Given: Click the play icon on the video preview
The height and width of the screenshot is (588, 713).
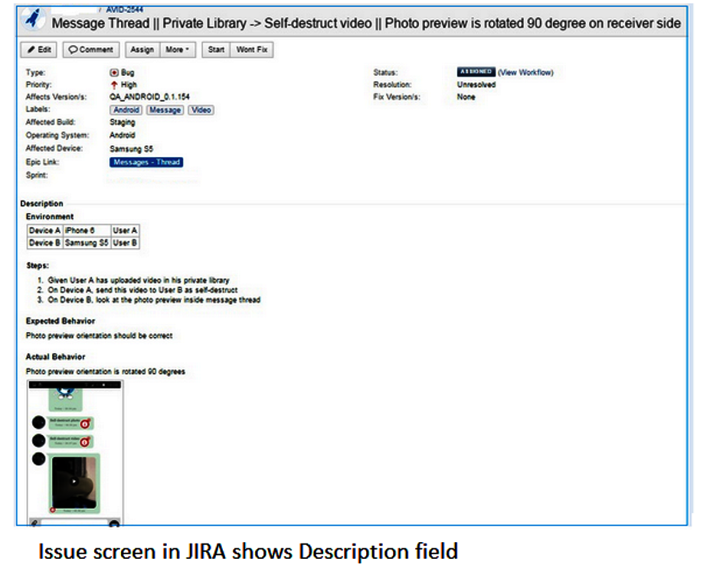Looking at the screenshot, I should (x=74, y=480).
